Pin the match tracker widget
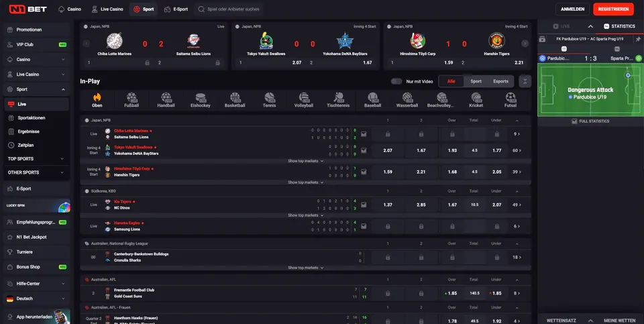This screenshot has width=644, height=324. tap(638, 39)
